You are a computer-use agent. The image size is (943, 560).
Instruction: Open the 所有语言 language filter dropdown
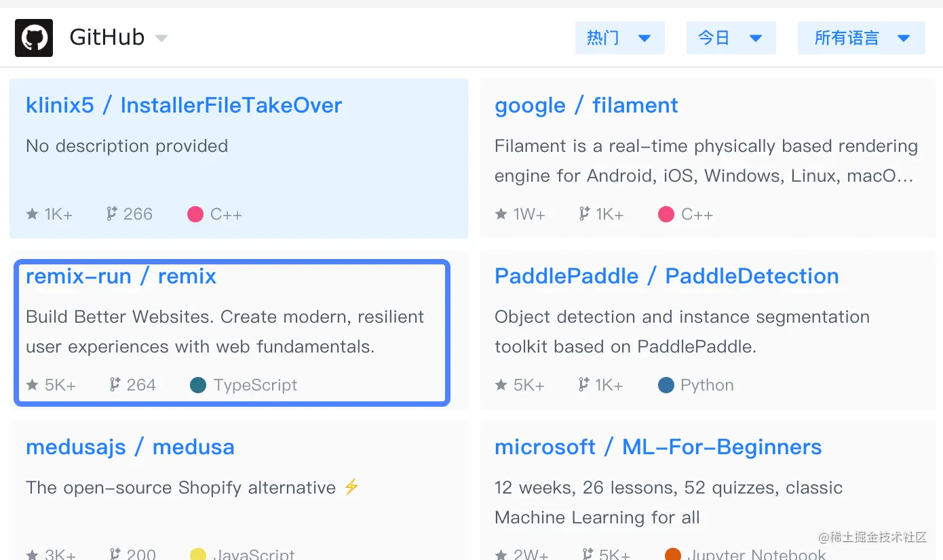pyautogui.click(x=862, y=38)
